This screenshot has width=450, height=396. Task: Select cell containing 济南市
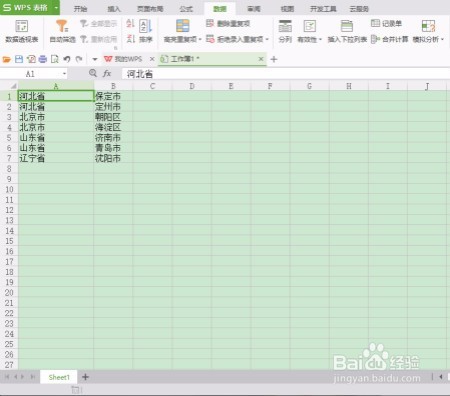(113, 138)
